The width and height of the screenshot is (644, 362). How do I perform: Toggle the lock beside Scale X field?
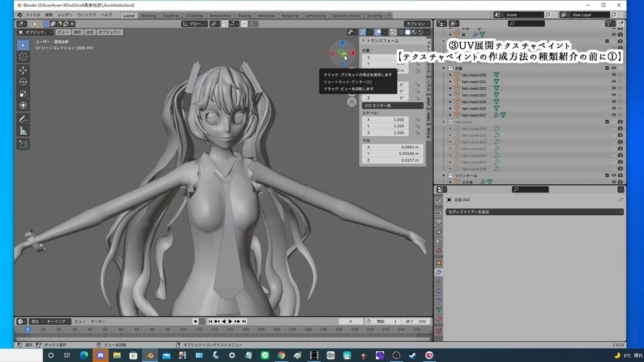pos(417,119)
